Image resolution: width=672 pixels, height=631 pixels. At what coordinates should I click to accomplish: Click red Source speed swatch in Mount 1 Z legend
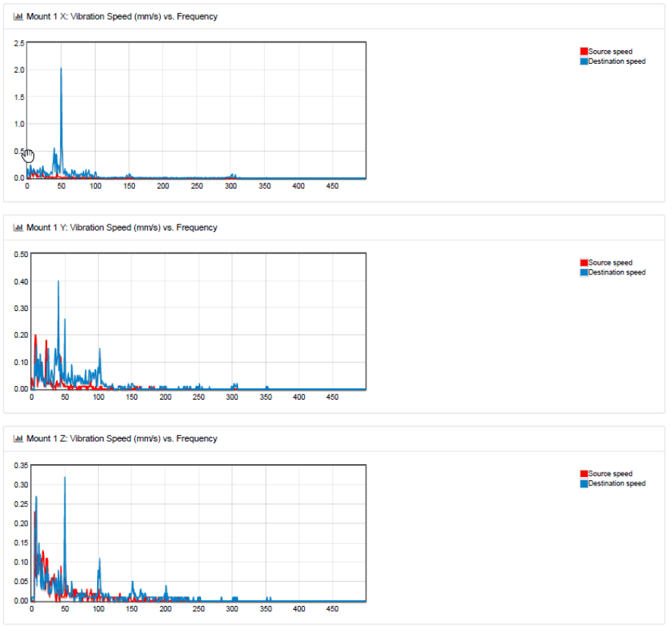(x=583, y=473)
